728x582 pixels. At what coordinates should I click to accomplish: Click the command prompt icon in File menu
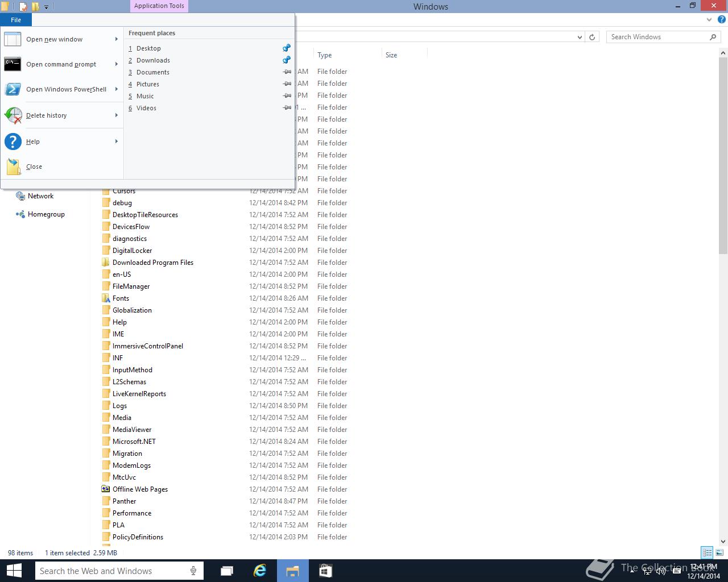tap(13, 64)
